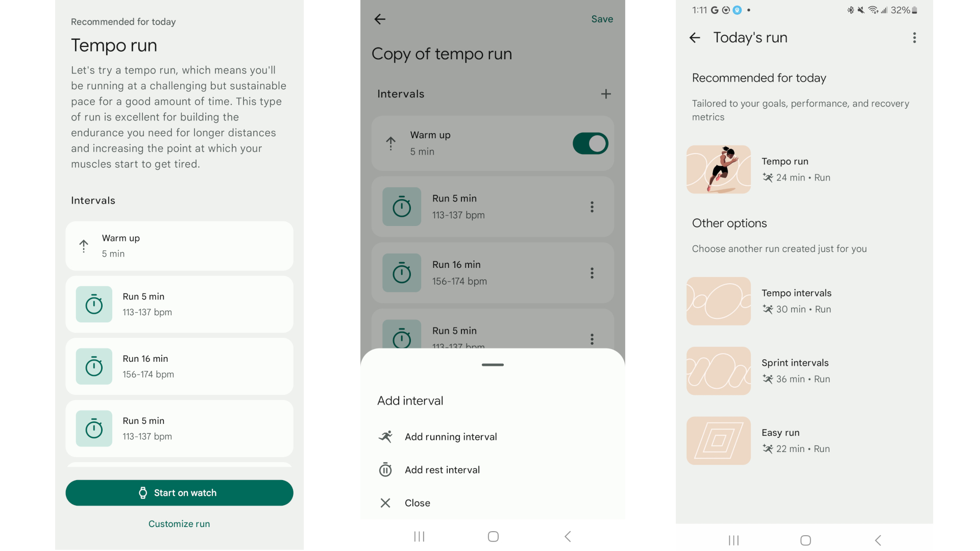Open the back arrow on Copy of tempo run
Screen dimensions: 980x551
380,18
